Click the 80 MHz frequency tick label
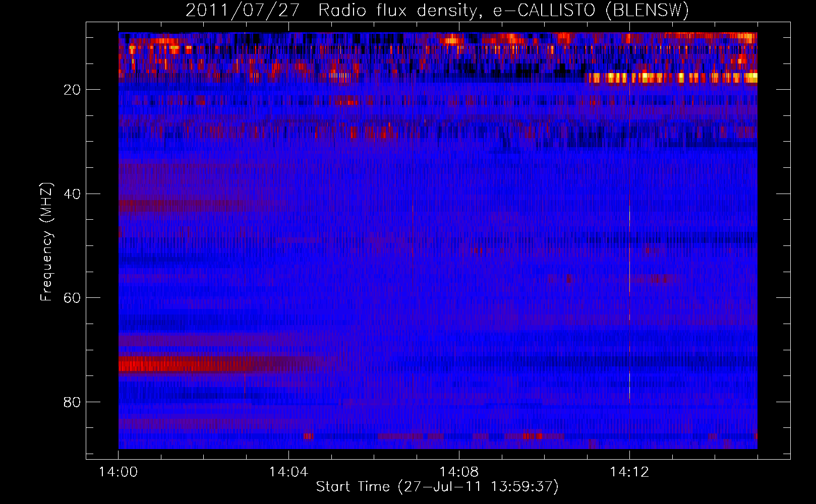This screenshot has width=816, height=504. click(73, 402)
